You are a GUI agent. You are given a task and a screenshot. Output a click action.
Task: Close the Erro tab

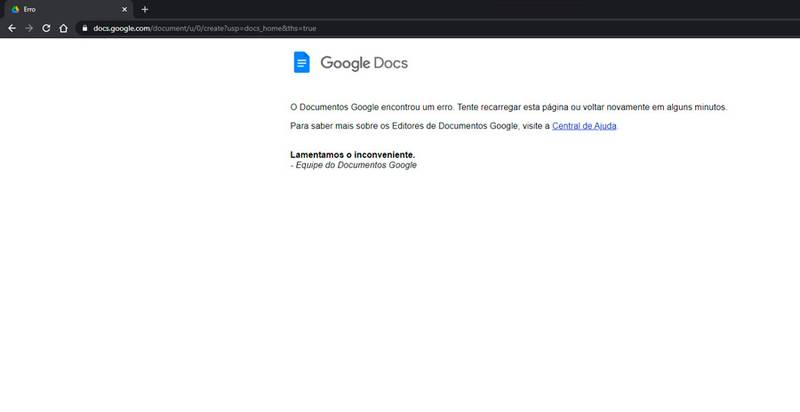[124, 9]
